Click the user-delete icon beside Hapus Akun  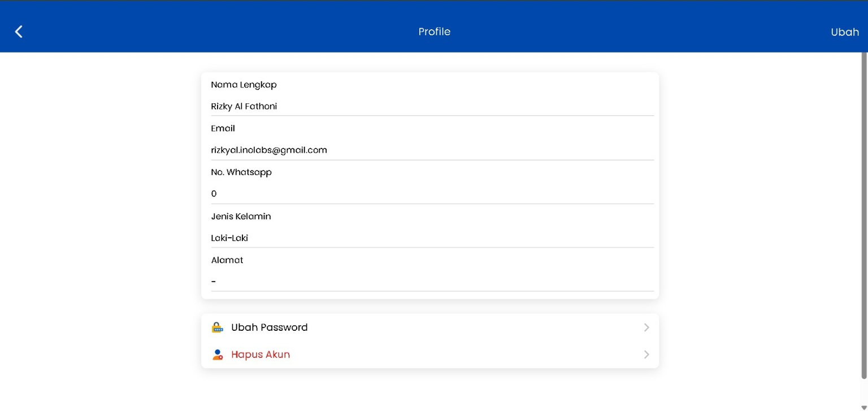[x=217, y=355]
